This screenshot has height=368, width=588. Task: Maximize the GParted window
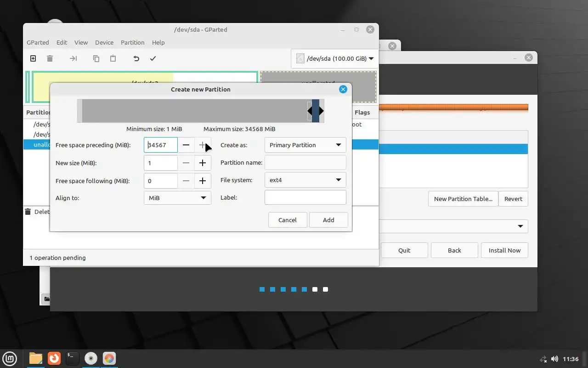356,29
